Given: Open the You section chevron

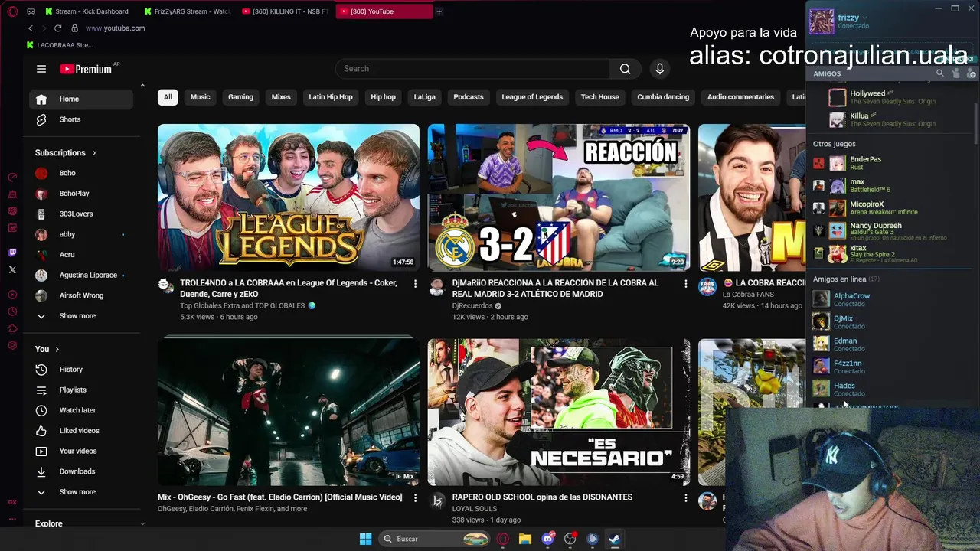Looking at the screenshot, I should 57,350.
